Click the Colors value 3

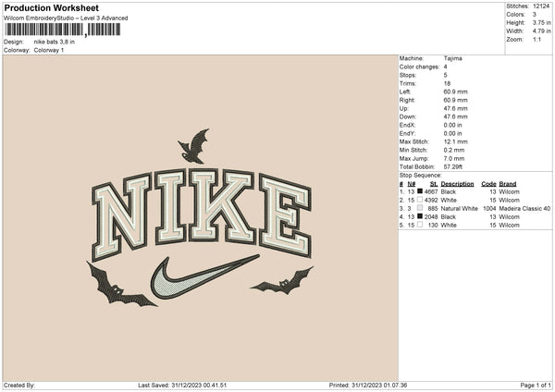[x=534, y=15]
